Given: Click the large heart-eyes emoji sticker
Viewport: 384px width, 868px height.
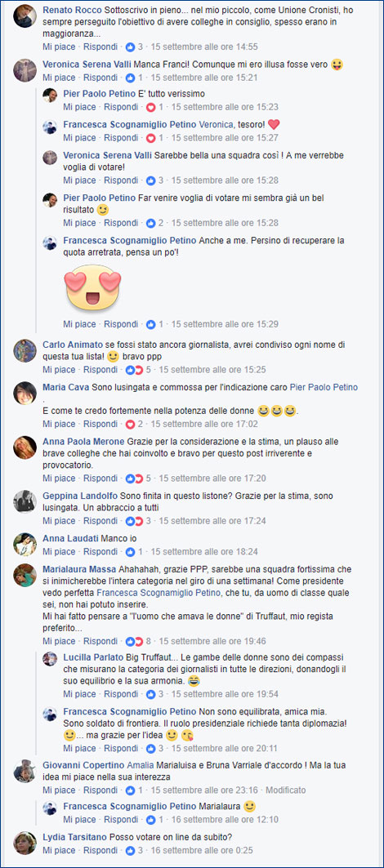Looking at the screenshot, I should [94, 287].
